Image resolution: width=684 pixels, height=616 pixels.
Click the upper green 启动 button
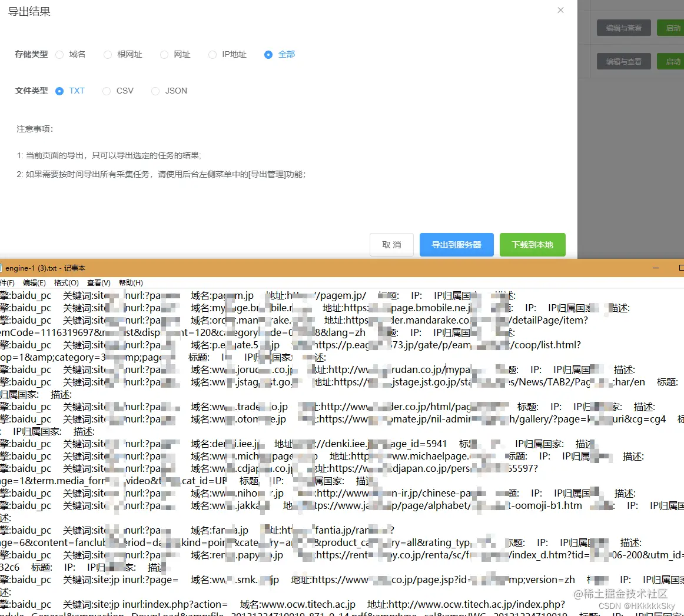672,28
